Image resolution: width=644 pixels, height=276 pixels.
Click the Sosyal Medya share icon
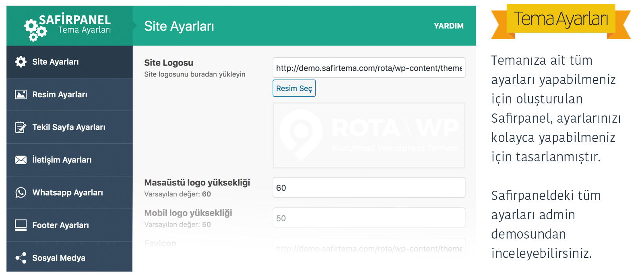[21, 258]
